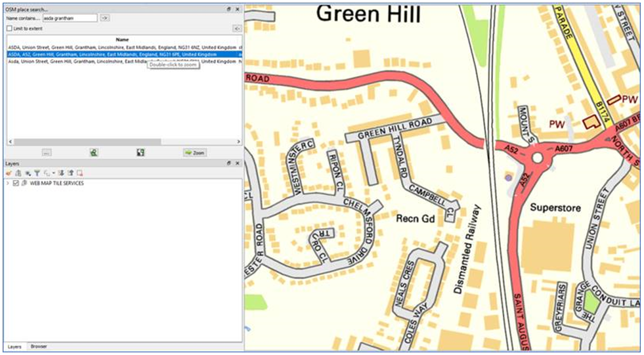Image resolution: width=644 pixels, height=355 pixels.
Task: Expand the WEB MAP TILE SERVICES group
Action: [x=8, y=183]
